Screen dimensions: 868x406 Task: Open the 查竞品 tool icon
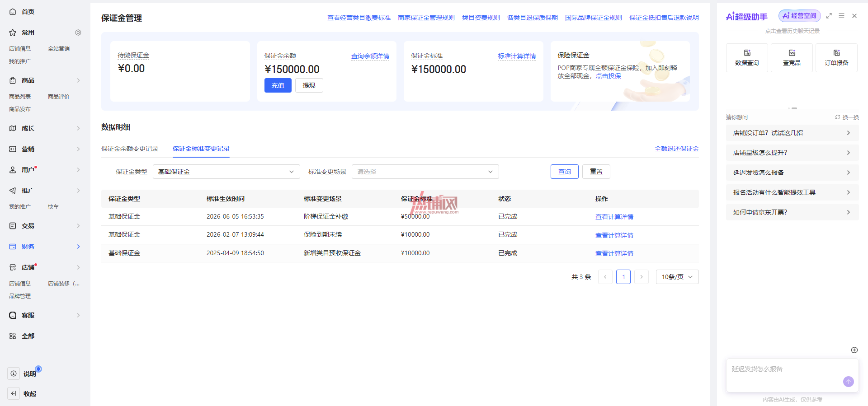coord(792,58)
